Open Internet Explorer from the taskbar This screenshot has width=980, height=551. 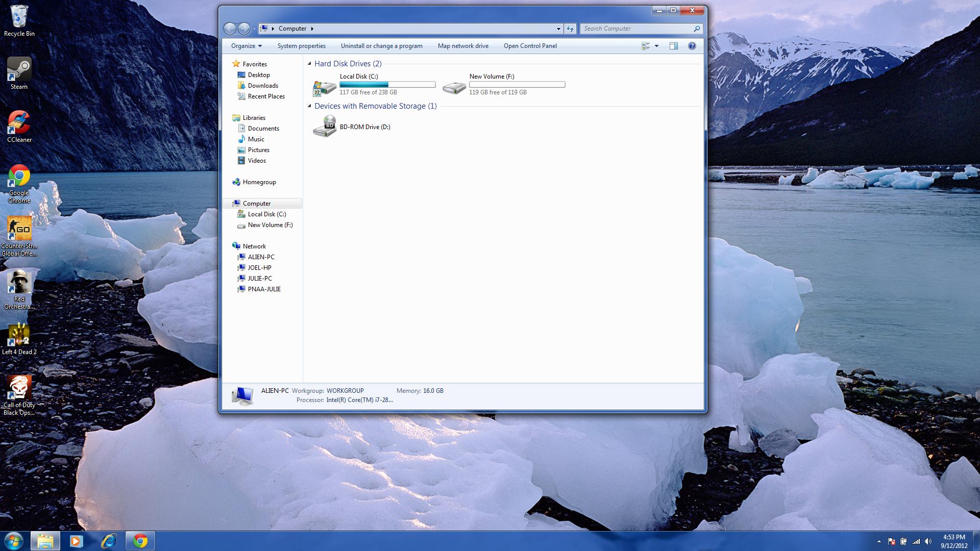click(108, 541)
